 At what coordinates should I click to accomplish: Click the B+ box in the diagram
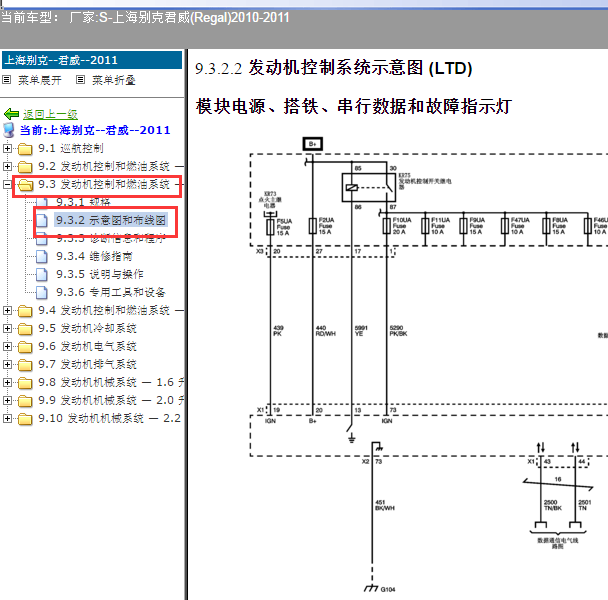(313, 144)
